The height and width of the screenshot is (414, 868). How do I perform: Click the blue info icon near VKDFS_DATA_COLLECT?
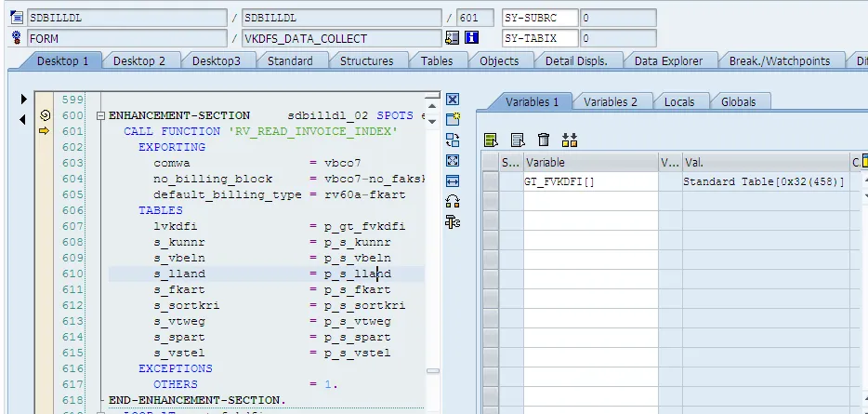click(x=471, y=38)
